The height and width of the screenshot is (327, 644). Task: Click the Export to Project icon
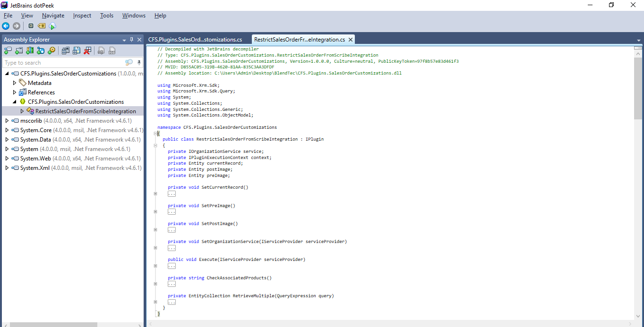tap(101, 50)
